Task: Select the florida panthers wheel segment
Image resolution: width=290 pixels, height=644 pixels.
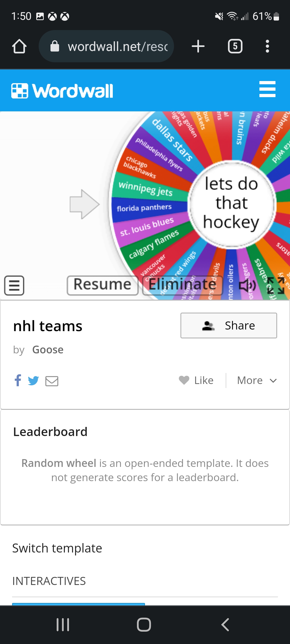Action: 144,208
